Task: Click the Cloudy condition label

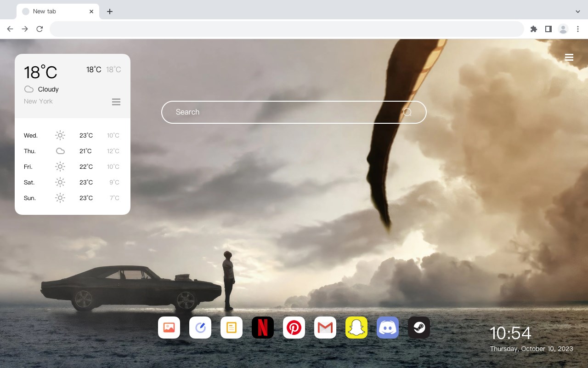Action: tap(48, 89)
